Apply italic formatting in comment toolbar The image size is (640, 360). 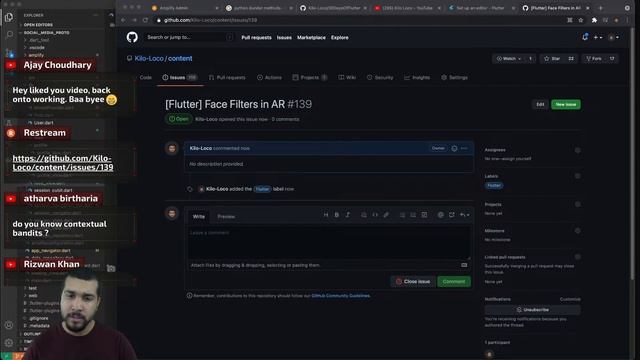(348, 215)
